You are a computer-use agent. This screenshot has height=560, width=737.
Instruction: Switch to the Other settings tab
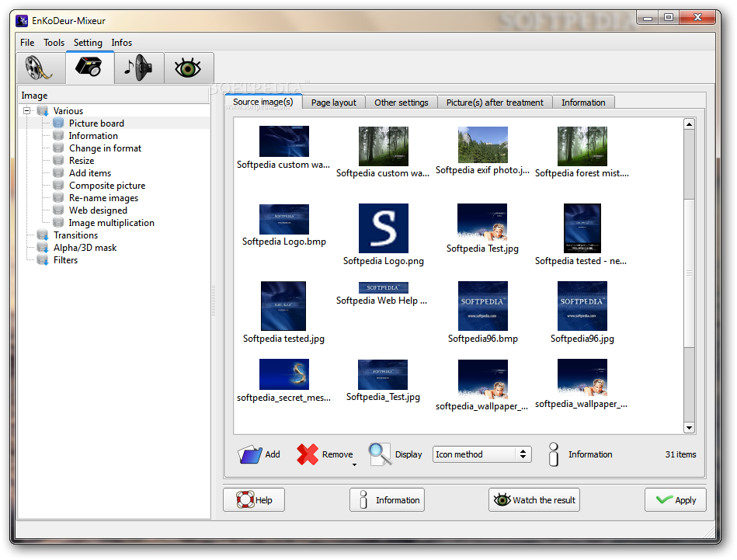[x=402, y=103]
